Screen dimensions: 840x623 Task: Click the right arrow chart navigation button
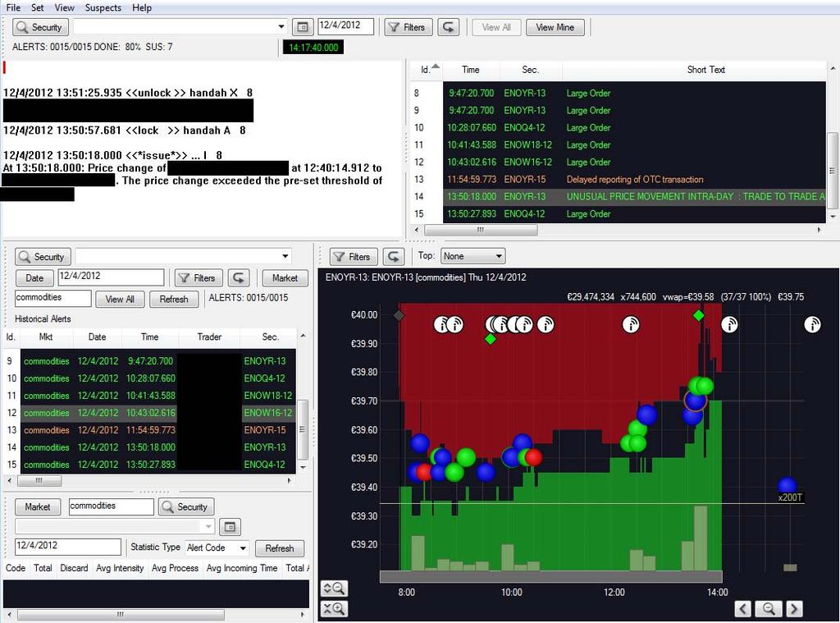tap(794, 608)
